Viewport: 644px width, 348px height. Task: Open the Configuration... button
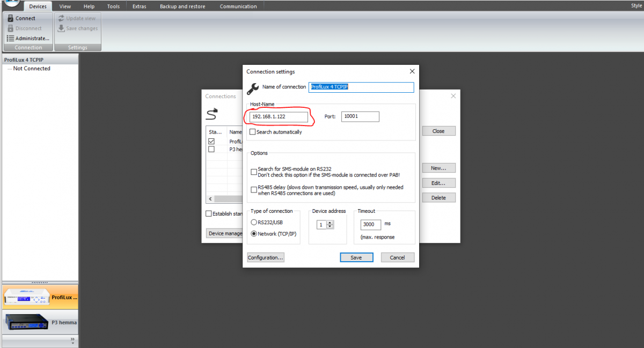click(265, 257)
